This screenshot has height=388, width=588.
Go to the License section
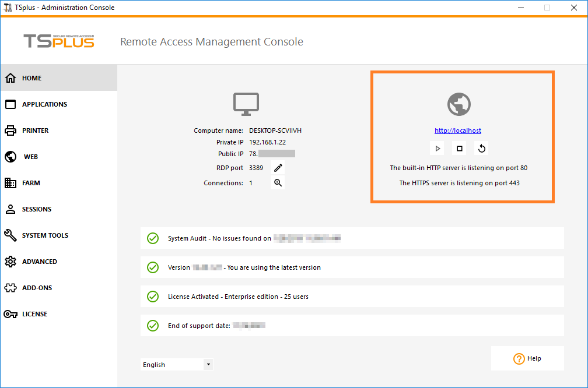pyautogui.click(x=34, y=314)
